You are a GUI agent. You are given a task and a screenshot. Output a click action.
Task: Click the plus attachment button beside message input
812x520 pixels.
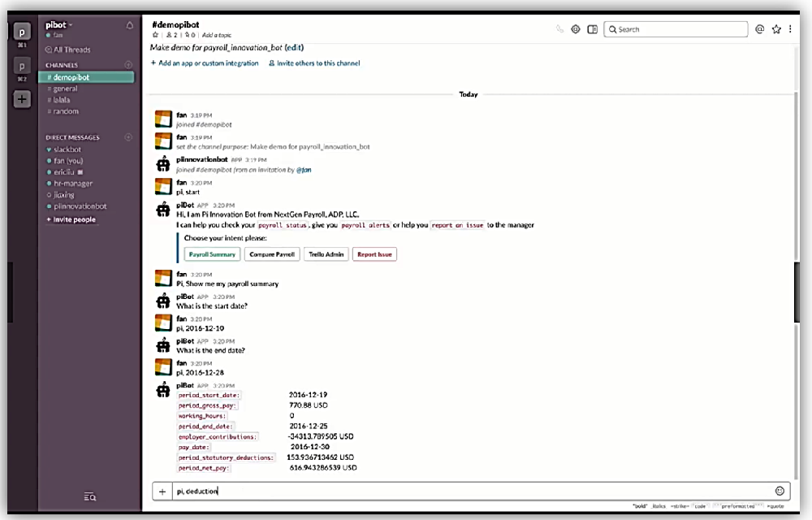point(162,491)
